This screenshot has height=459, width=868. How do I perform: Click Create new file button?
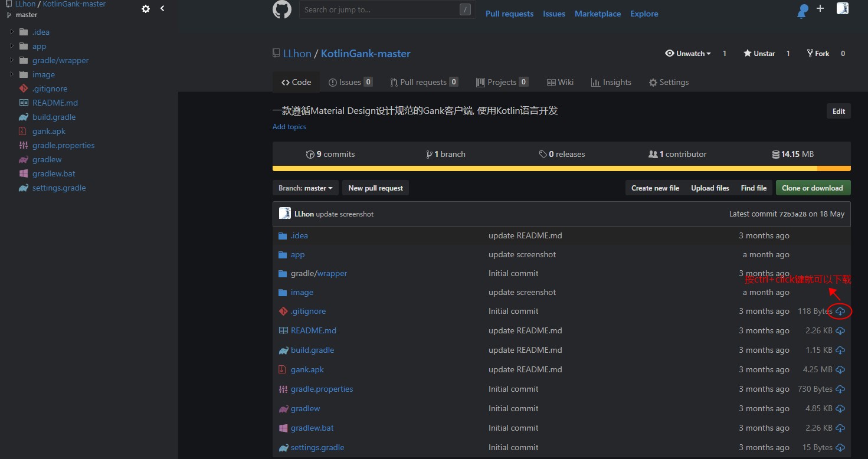655,188
